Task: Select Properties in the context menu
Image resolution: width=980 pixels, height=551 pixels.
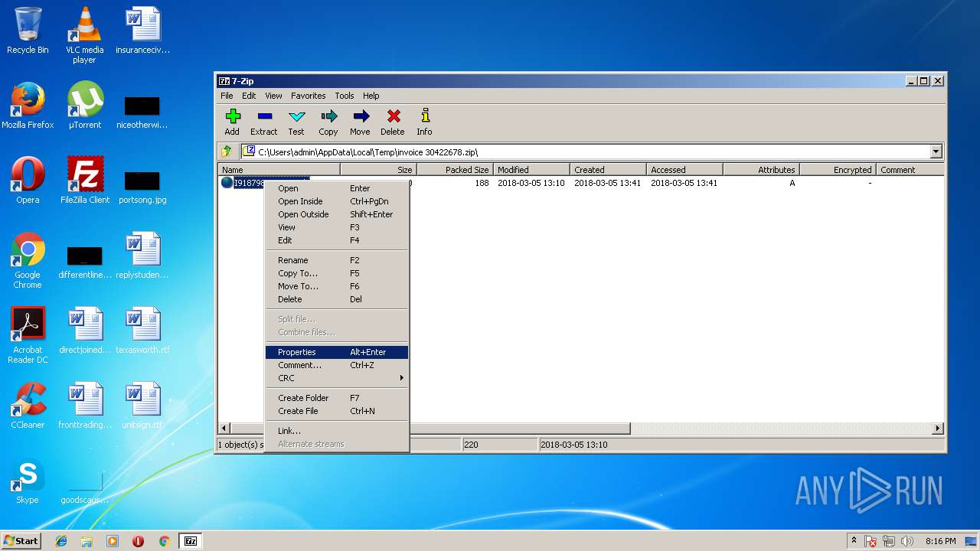Action: [337, 352]
